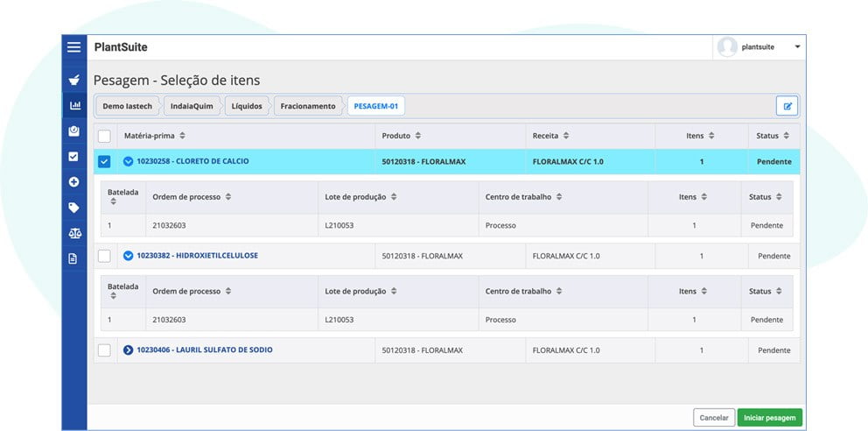Click the edit pencil icon button
The image size is (868, 431).
tap(787, 106)
